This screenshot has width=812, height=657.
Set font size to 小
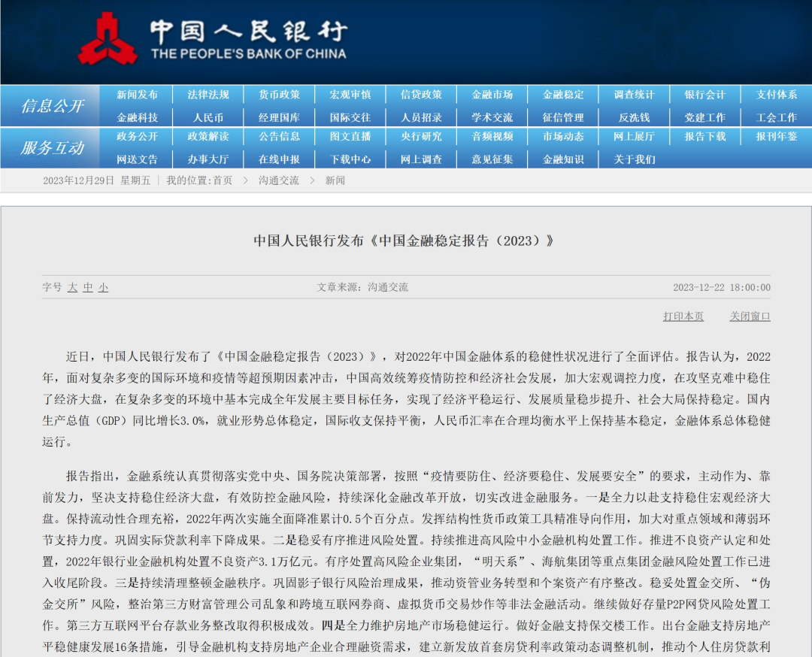pyautogui.click(x=104, y=287)
